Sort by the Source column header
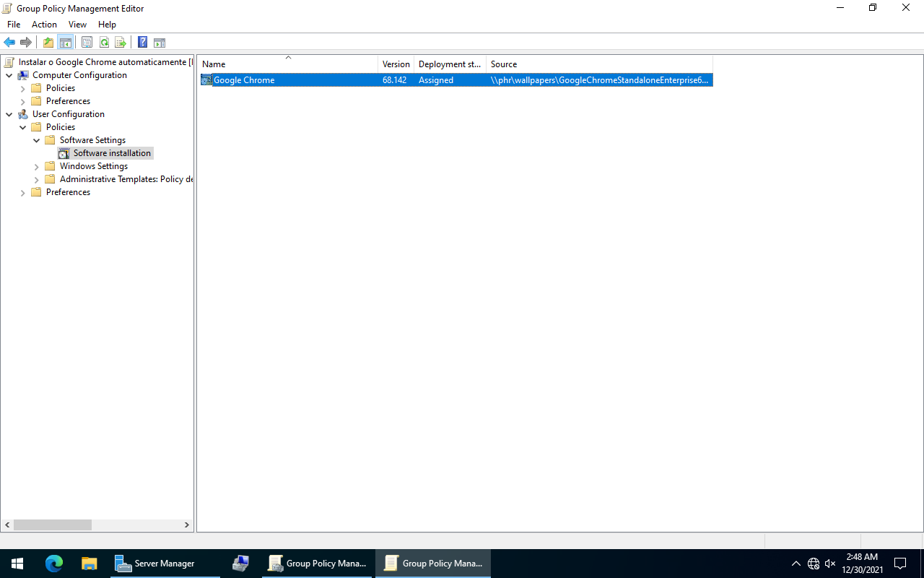 [x=599, y=64]
